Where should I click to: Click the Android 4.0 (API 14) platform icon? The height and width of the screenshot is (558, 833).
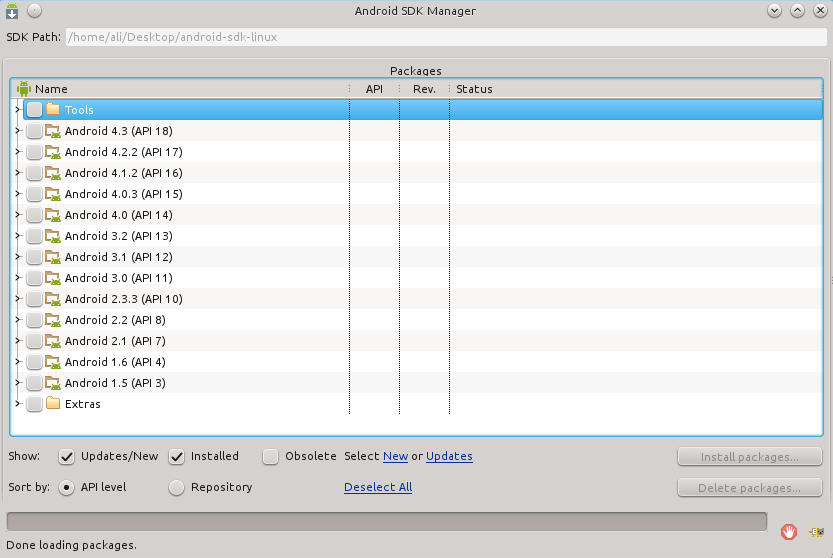[53, 215]
